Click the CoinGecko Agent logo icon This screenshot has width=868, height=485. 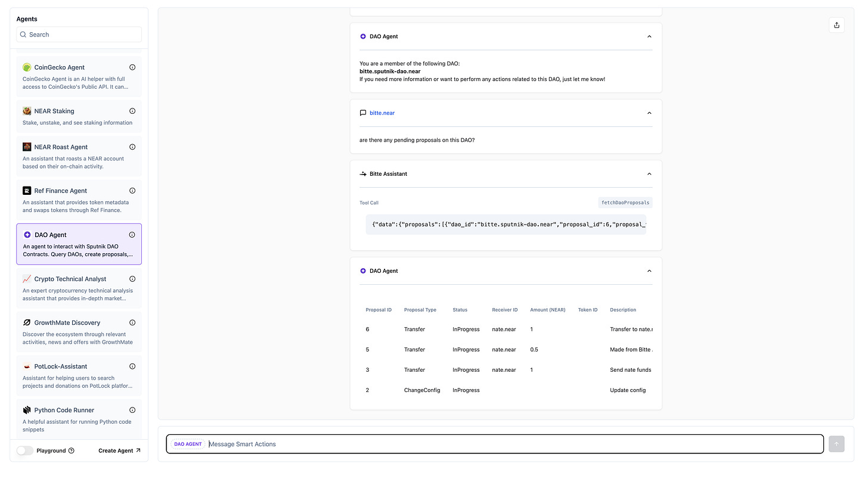click(x=27, y=67)
